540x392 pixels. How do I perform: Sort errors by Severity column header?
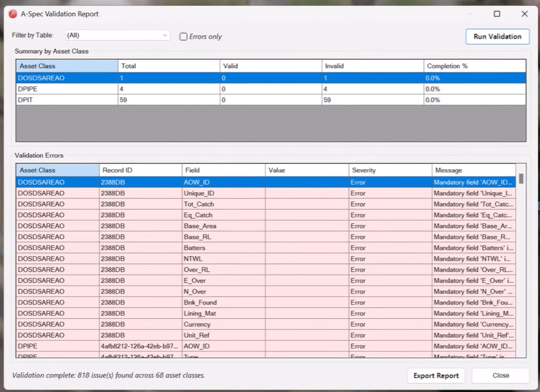[390, 171]
